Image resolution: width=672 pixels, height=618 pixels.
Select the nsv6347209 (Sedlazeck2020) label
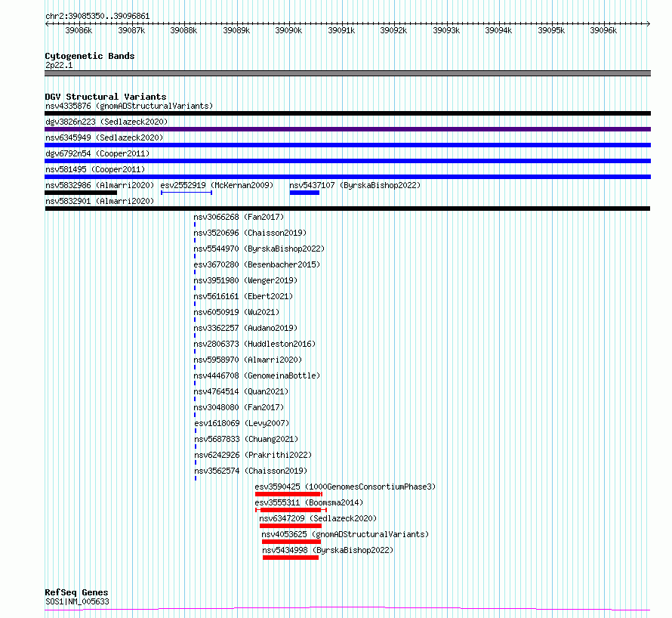(318, 518)
